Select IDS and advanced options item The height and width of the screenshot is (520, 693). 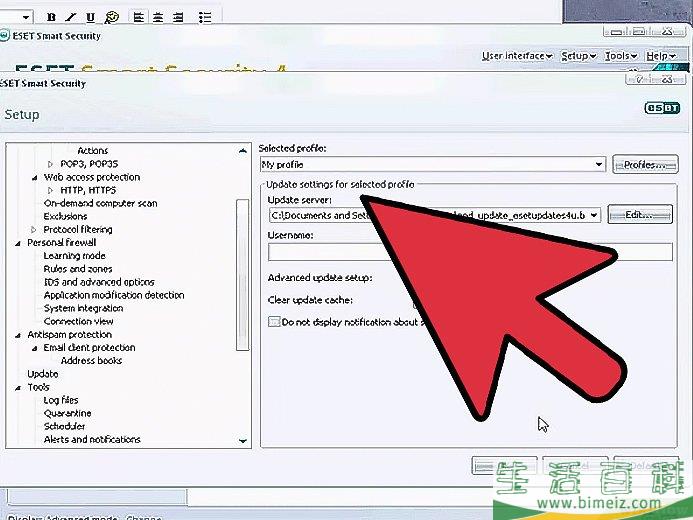(x=99, y=282)
